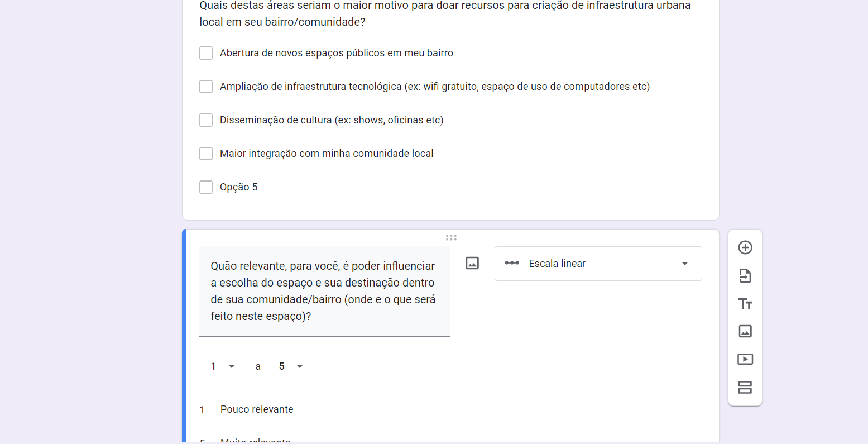Screen dimensions: 868x444
Task: Check the 'Opção 5' checkbox
Action: (206, 187)
